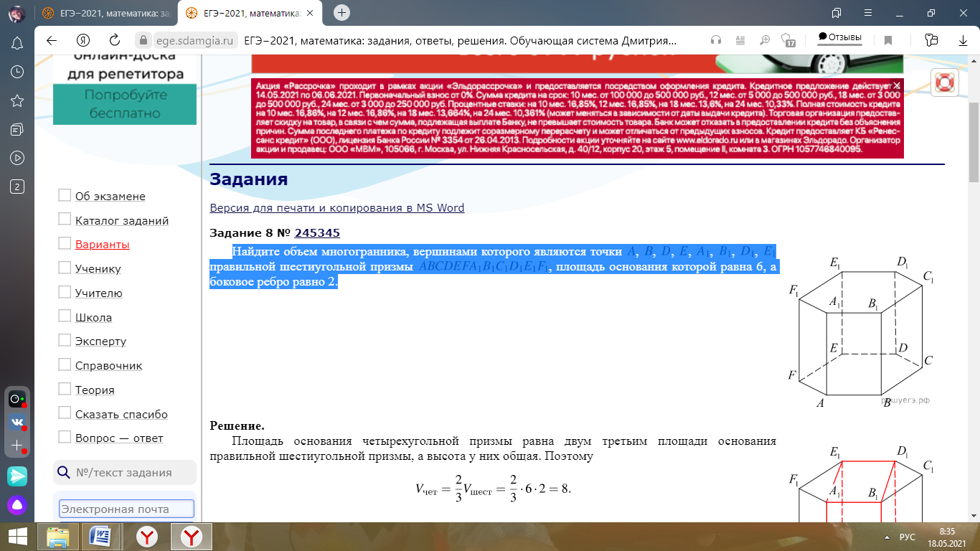Tick the Ученику checkbox
The height and width of the screenshot is (551, 980).
tap(65, 268)
